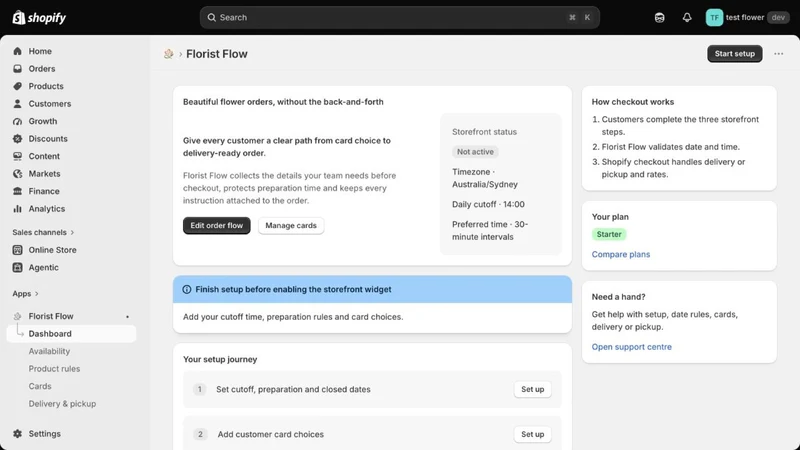Click the Finance bank icon
Image resolution: width=800 pixels, height=450 pixels.
coord(17,191)
